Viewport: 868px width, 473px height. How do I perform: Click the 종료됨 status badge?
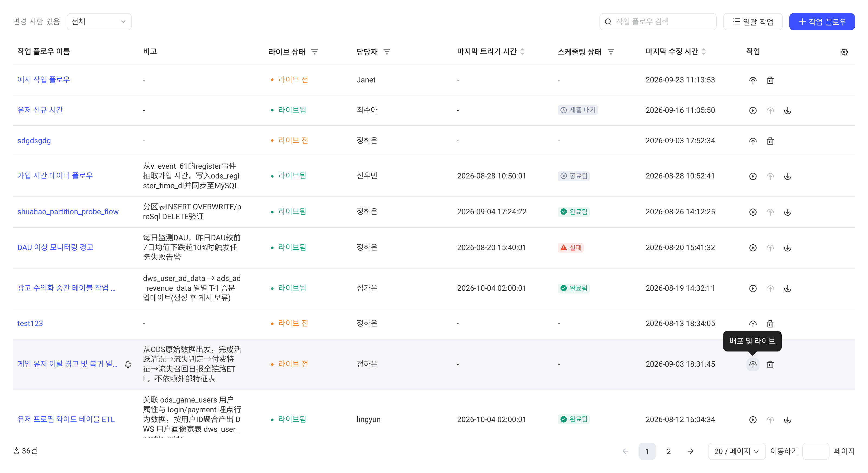573,176
